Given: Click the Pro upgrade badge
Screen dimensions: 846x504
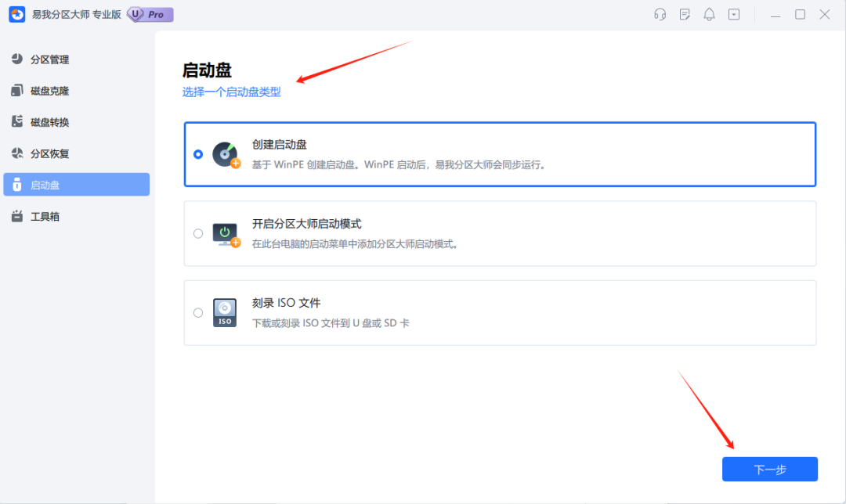Looking at the screenshot, I should (x=150, y=15).
